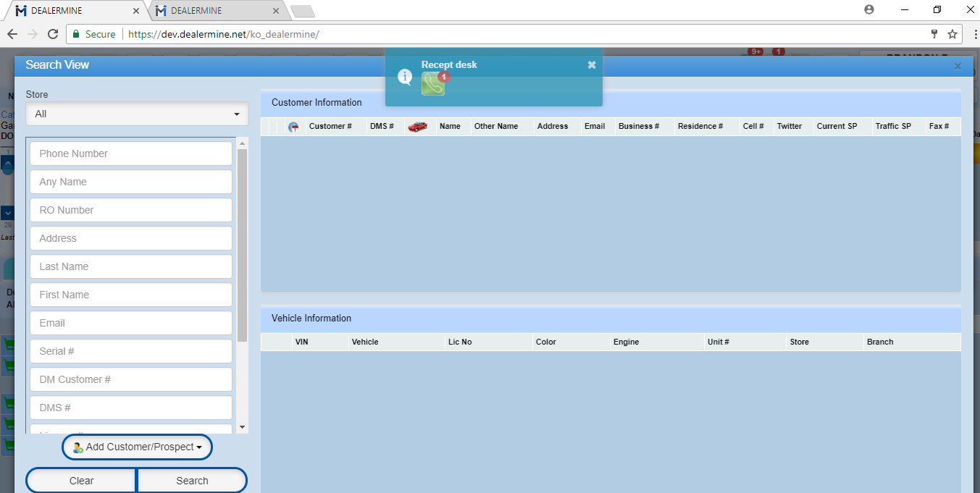Screen dimensions: 980x493
Task: Click into the Phone Number field
Action: point(131,153)
